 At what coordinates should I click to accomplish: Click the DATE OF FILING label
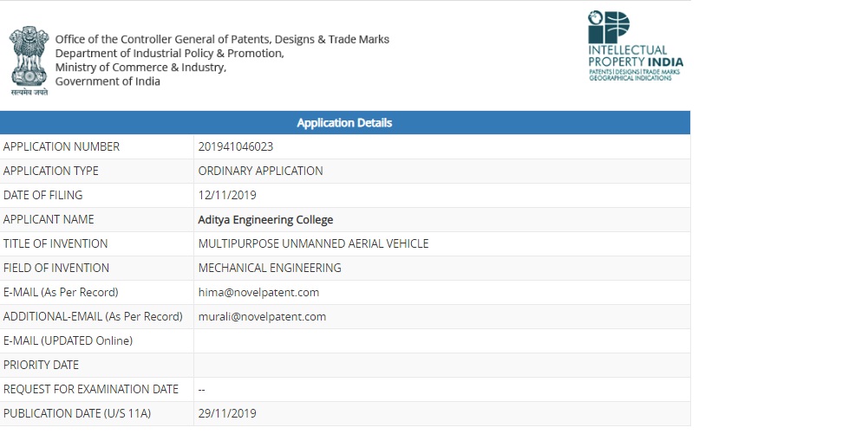point(43,195)
